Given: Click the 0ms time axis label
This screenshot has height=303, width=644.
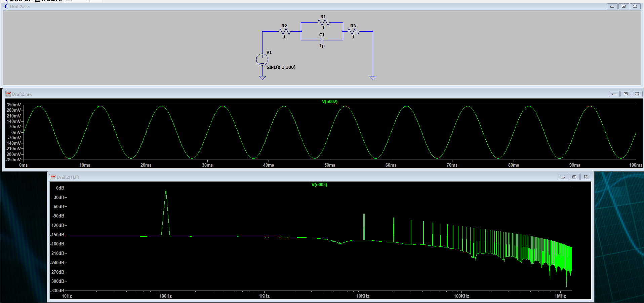Looking at the screenshot, I should click(24, 165).
